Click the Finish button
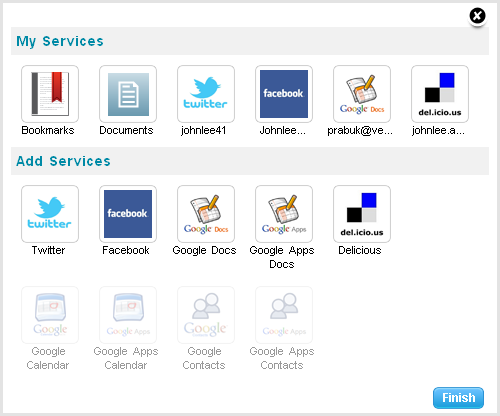This screenshot has width=500, height=416. point(458,398)
